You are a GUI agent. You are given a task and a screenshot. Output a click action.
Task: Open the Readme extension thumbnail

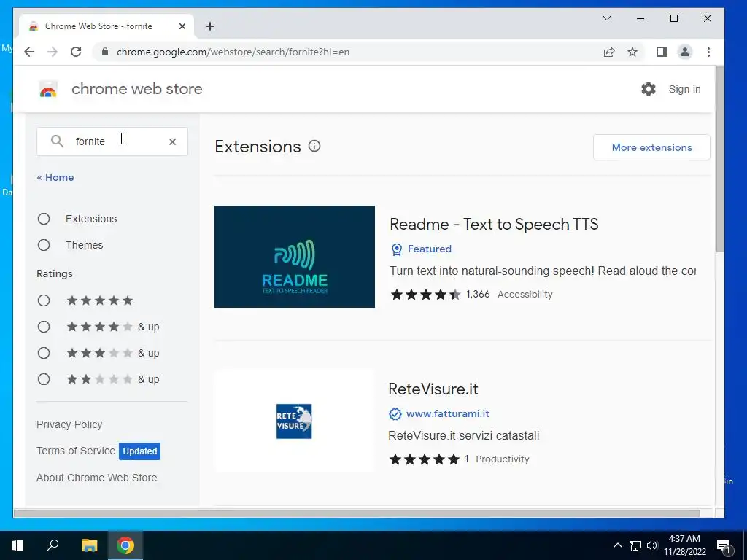(295, 257)
